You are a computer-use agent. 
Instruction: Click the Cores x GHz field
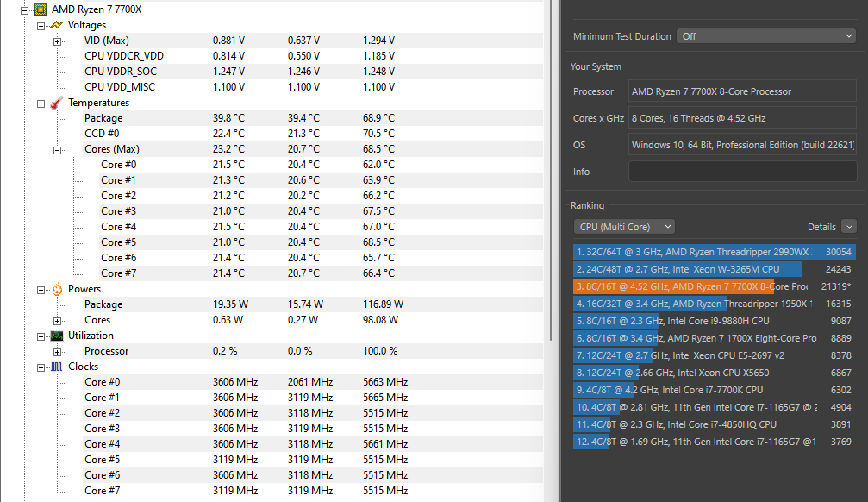click(x=742, y=118)
